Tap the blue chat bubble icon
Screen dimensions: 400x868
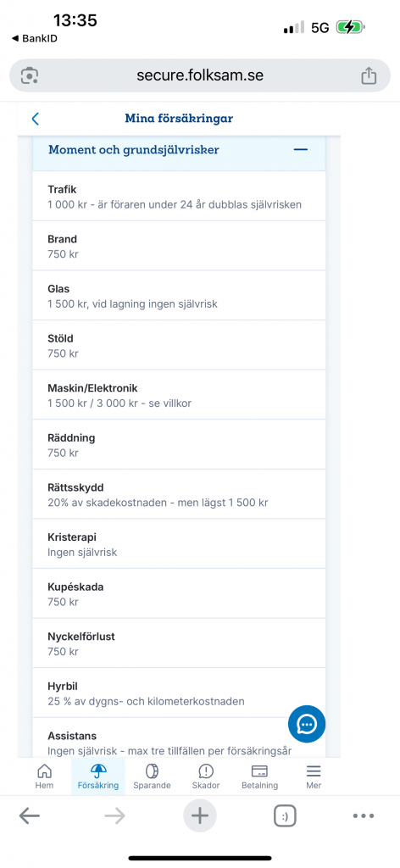tap(307, 724)
